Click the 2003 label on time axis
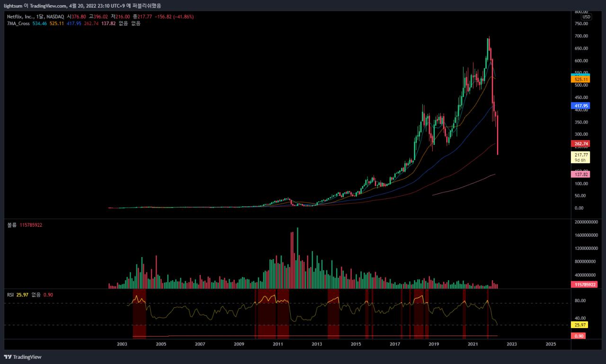The width and height of the screenshot is (606, 364). (122, 344)
